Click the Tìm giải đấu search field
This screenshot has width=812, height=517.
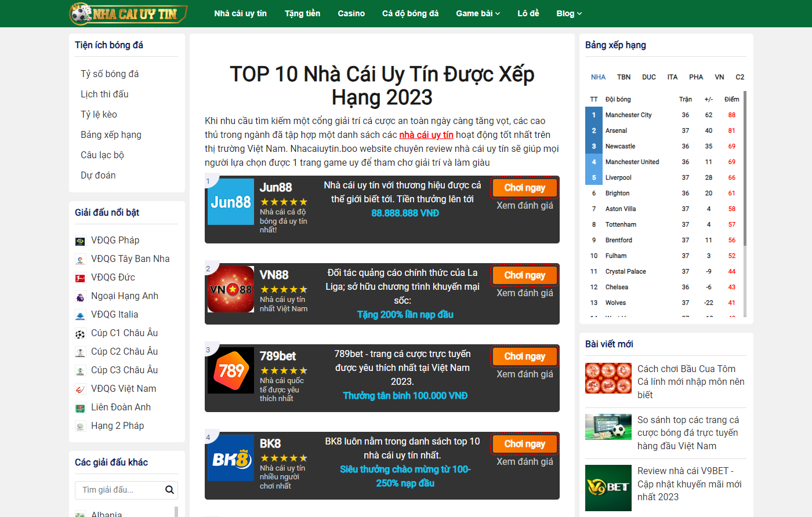121,490
